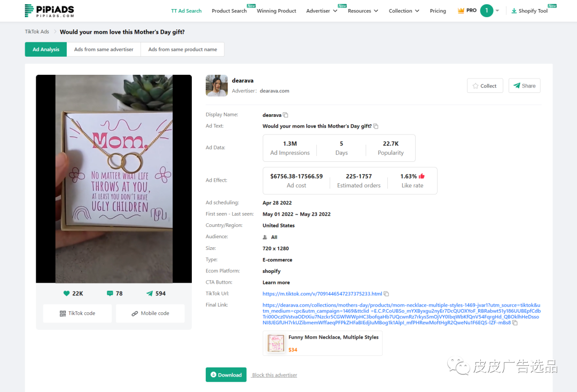577x392 pixels.
Task: Copy the ad text
Action: pos(376,127)
